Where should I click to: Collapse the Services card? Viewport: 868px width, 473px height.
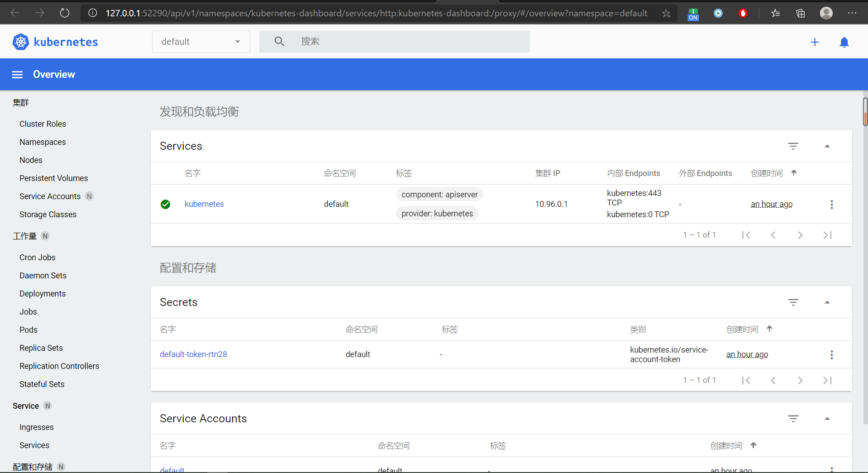point(827,146)
